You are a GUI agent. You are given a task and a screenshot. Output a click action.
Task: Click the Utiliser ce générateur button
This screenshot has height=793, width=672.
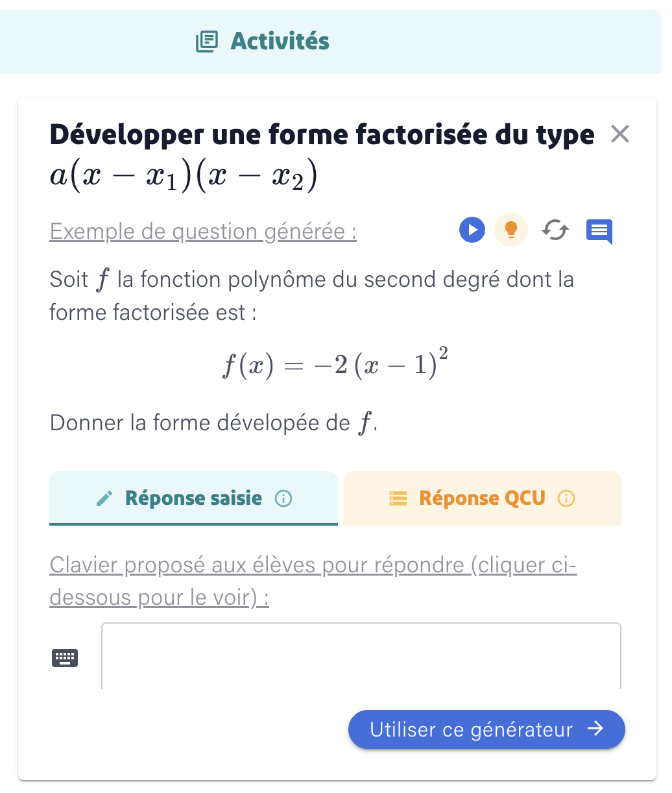coord(486,729)
